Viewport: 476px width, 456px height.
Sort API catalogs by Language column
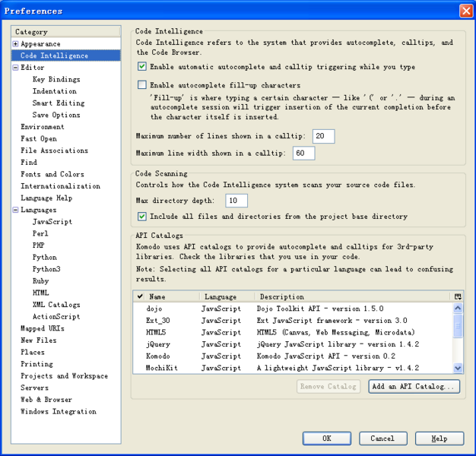tap(227, 296)
